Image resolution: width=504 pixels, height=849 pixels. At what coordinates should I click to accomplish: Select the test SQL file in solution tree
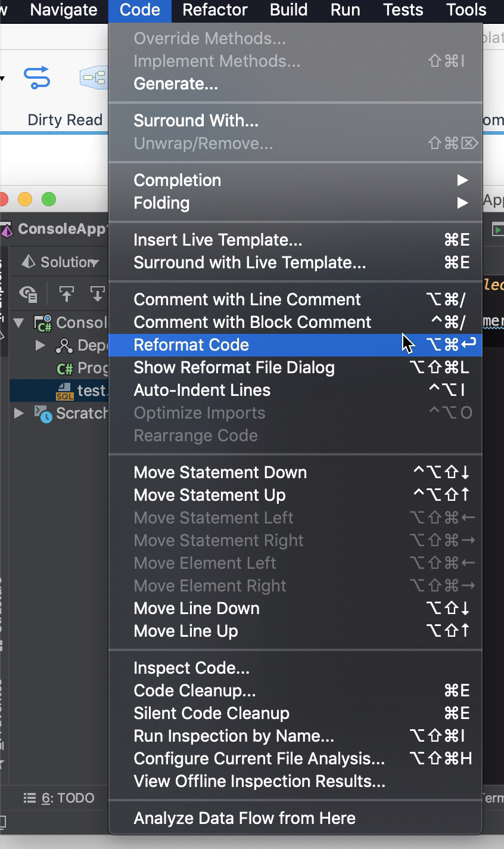point(82,391)
